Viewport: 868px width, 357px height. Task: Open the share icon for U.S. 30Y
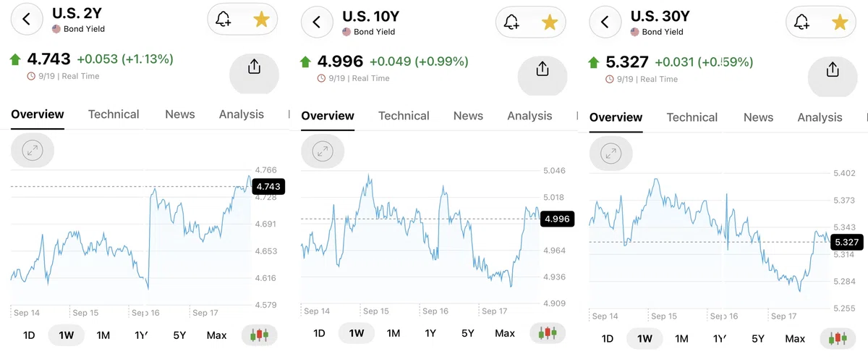pyautogui.click(x=833, y=70)
